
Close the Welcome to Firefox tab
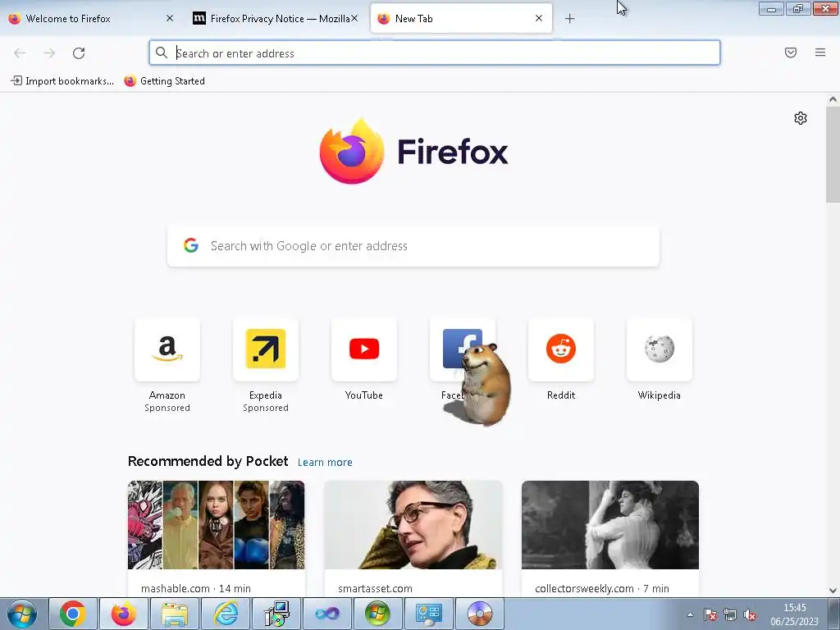tap(170, 18)
